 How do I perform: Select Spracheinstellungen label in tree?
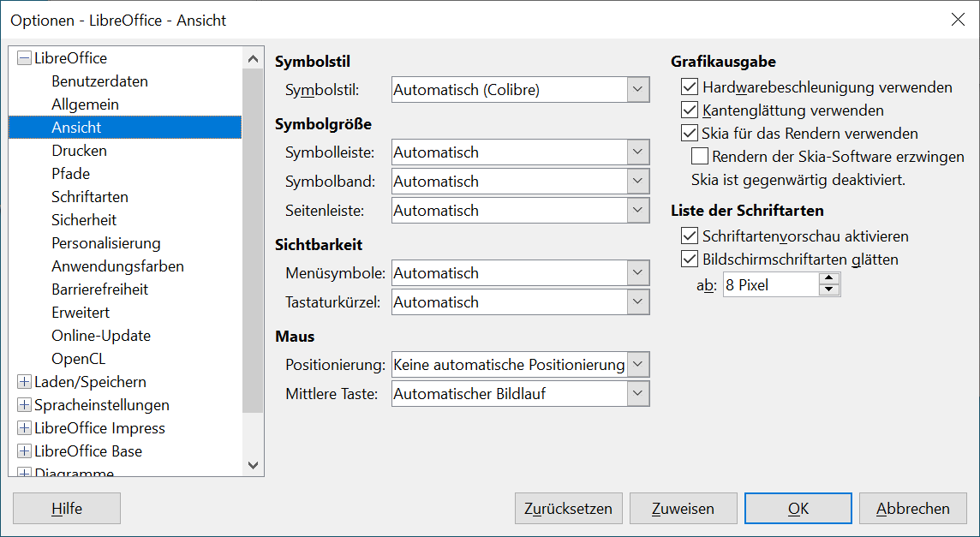102,405
